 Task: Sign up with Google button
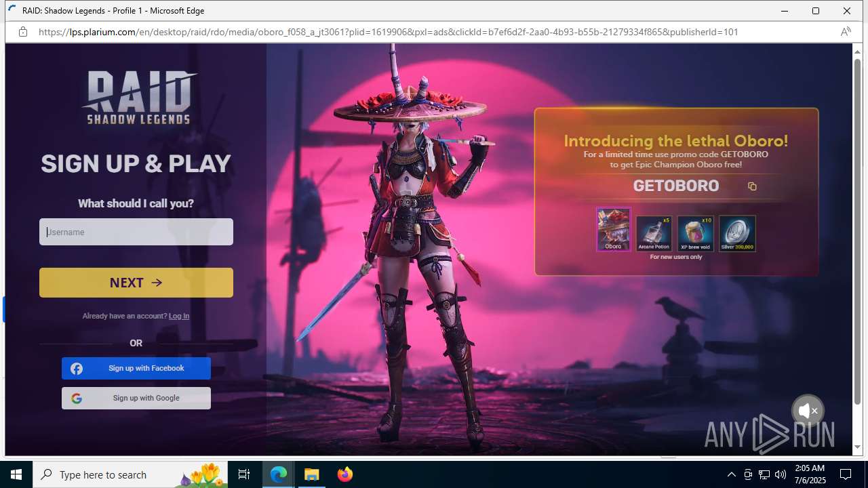[x=136, y=399]
